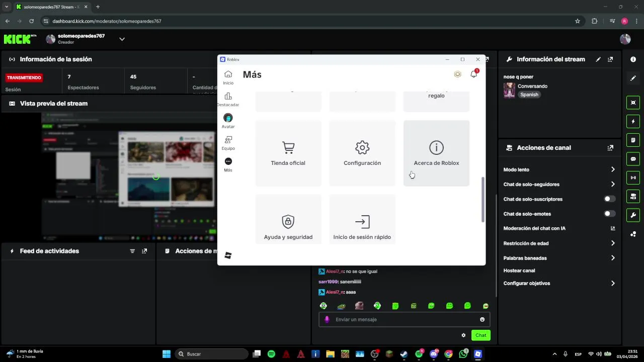This screenshot has width=644, height=362.
Task: Open a new browser tab
Action: [x=98, y=7]
